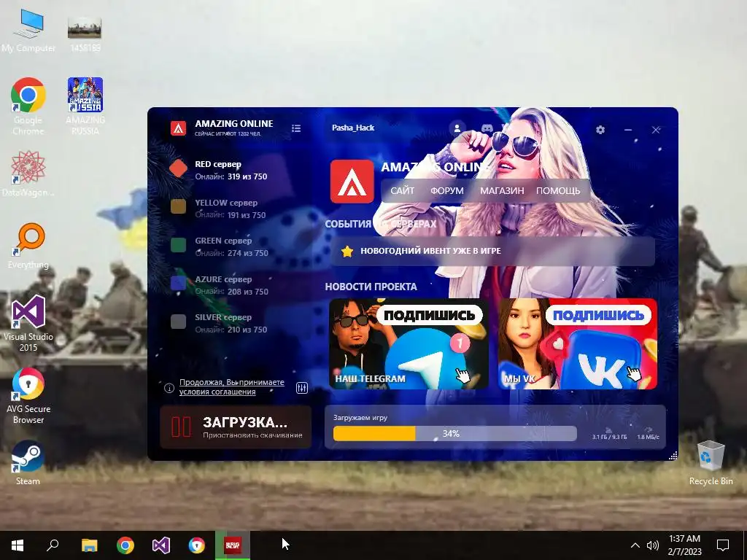Open AVG Secure Browser from the taskbar
The width and height of the screenshot is (747, 560).
click(197, 545)
